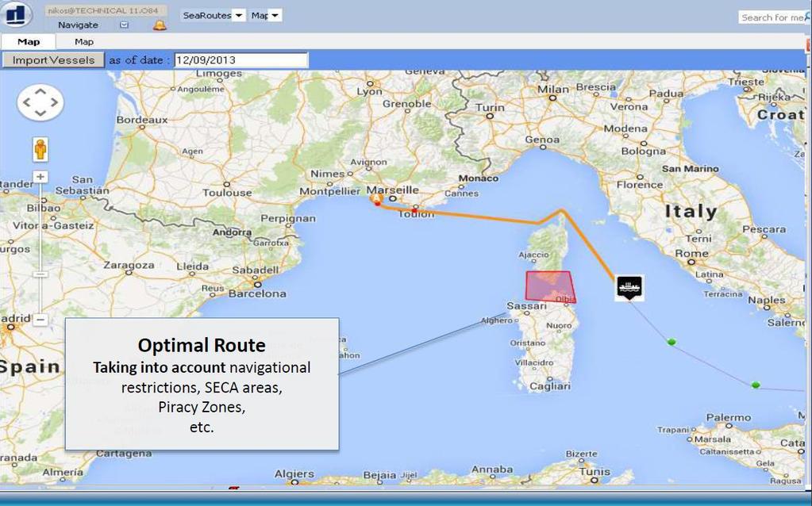Click the Ajaccio label on Corsica
This screenshot has width=812, height=506.
533,255
